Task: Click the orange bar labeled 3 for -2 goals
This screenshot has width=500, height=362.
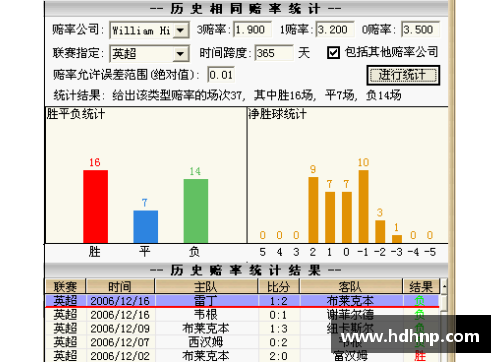Action: tap(380, 232)
